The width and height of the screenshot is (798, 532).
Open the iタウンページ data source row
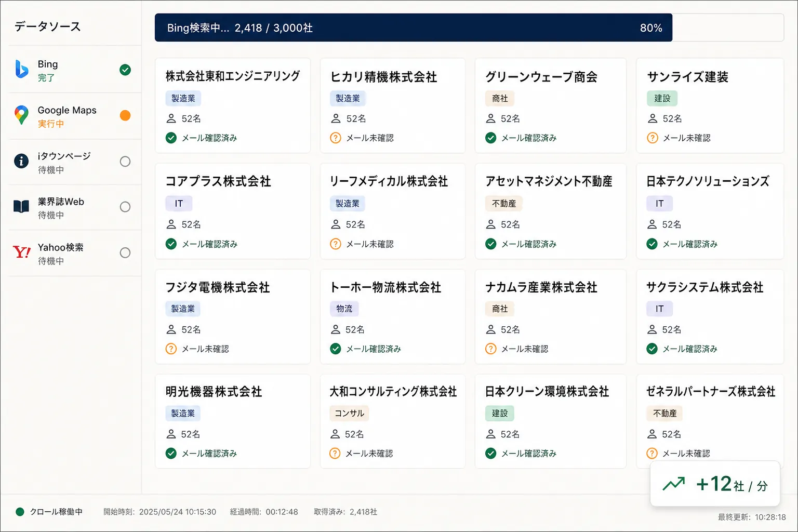[x=75, y=162]
